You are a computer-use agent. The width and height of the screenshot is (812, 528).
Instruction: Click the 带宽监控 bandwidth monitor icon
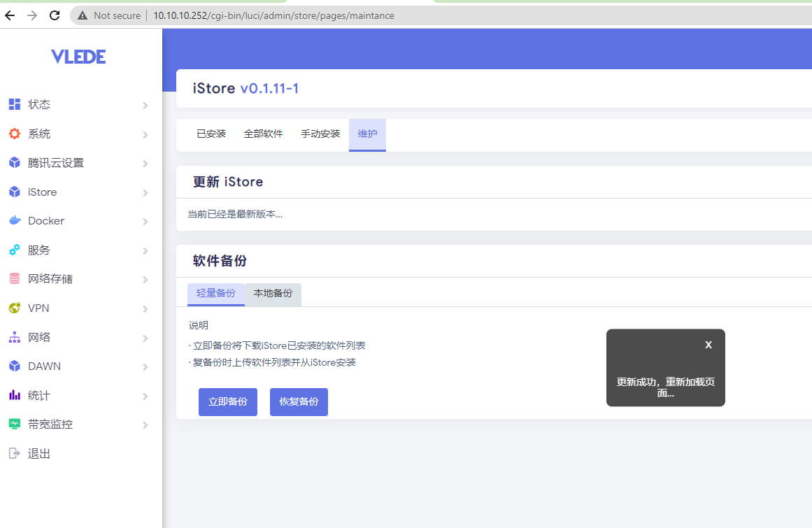pyautogui.click(x=14, y=424)
